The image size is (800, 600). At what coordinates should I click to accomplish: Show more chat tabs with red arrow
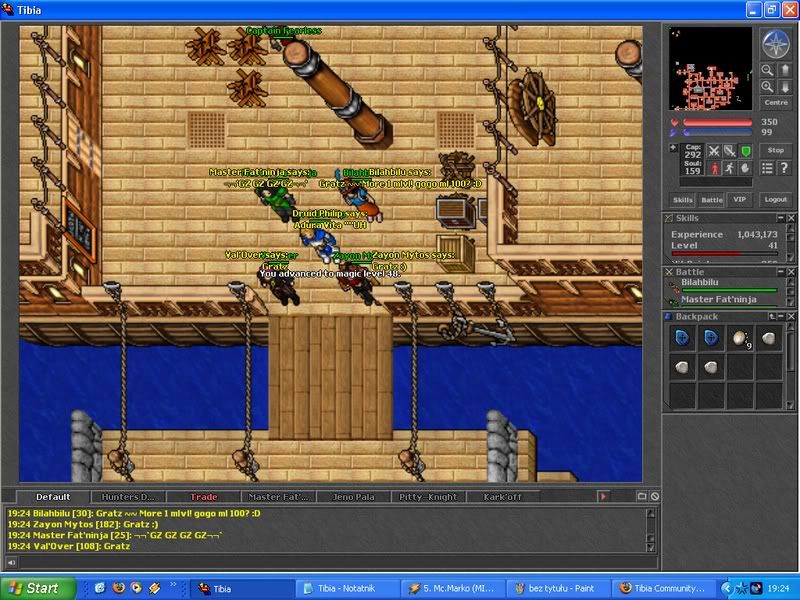[603, 496]
